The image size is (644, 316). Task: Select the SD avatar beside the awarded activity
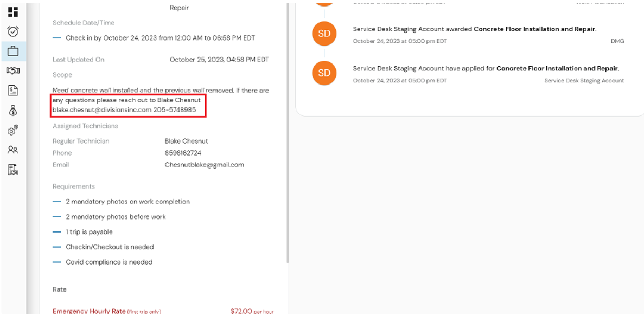324,34
